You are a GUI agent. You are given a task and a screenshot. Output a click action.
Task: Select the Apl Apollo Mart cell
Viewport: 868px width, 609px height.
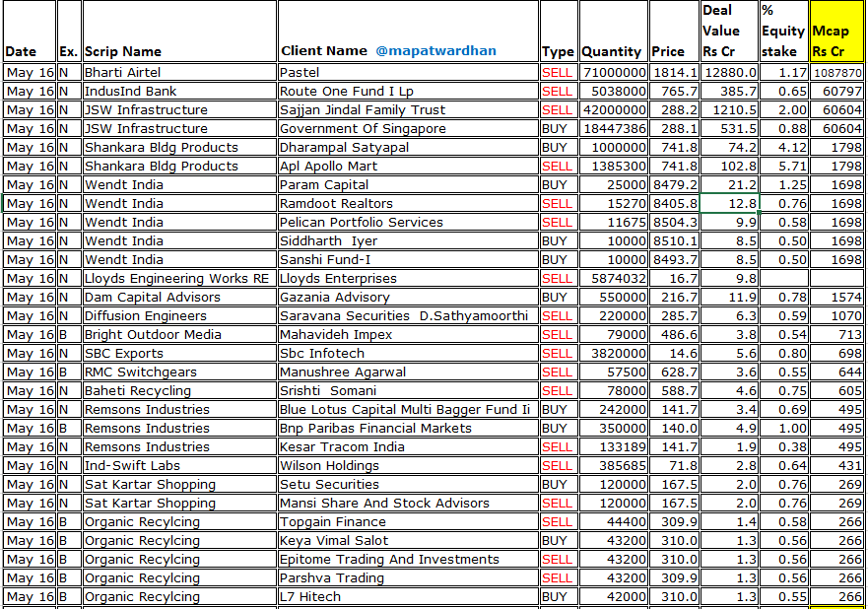tap(408, 167)
